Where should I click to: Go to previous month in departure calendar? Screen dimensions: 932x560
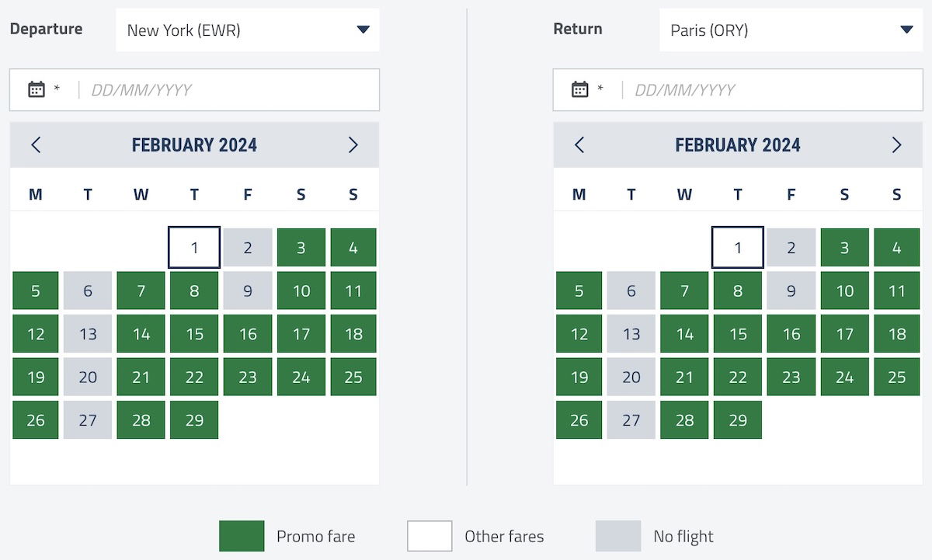tap(36, 144)
